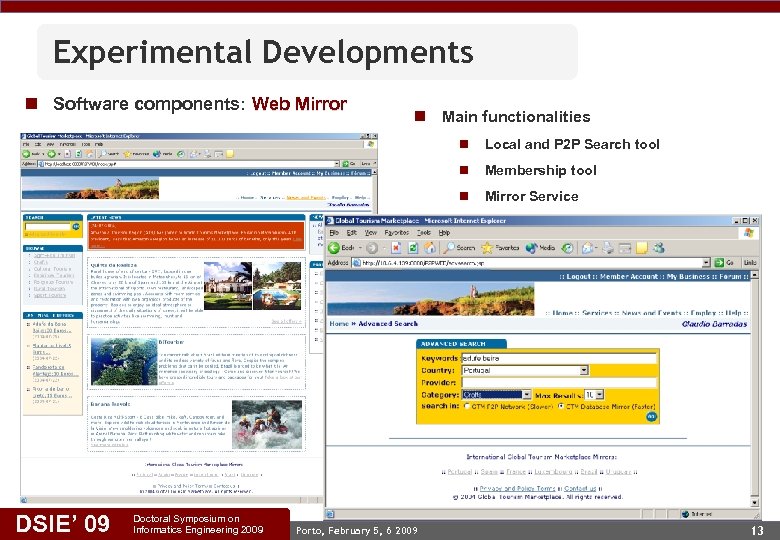Click the Refresh icon in the front IE toolbar
780x540 pixels.
click(413, 248)
